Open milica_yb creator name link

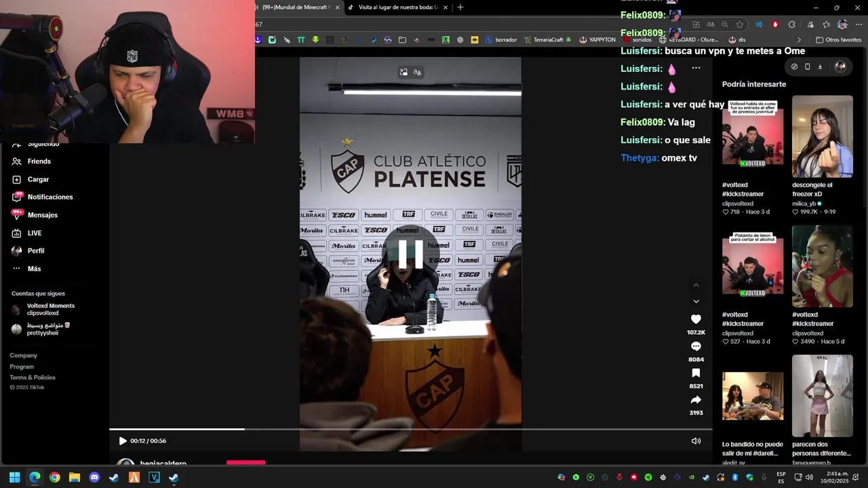pos(804,203)
